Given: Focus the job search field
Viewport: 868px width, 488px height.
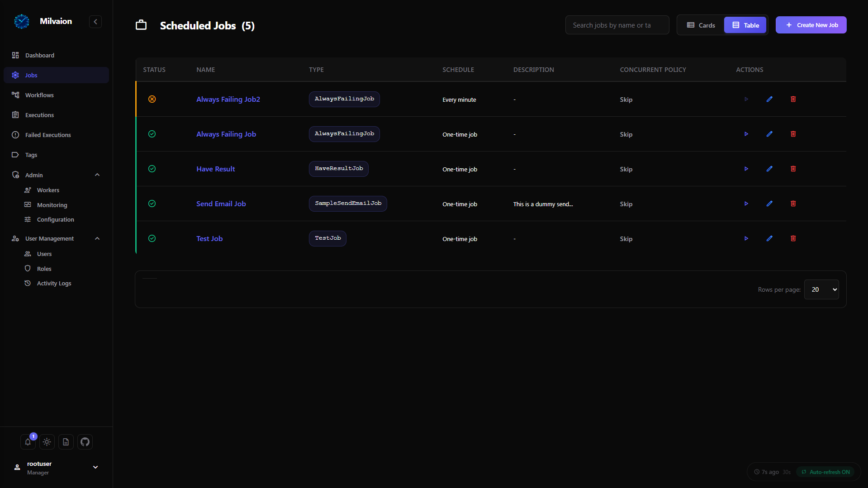Looking at the screenshot, I should 617,25.
